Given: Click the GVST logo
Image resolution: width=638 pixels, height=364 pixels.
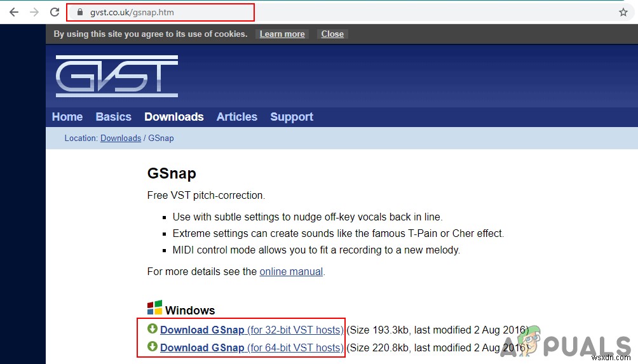Looking at the screenshot, I should coord(117,76).
